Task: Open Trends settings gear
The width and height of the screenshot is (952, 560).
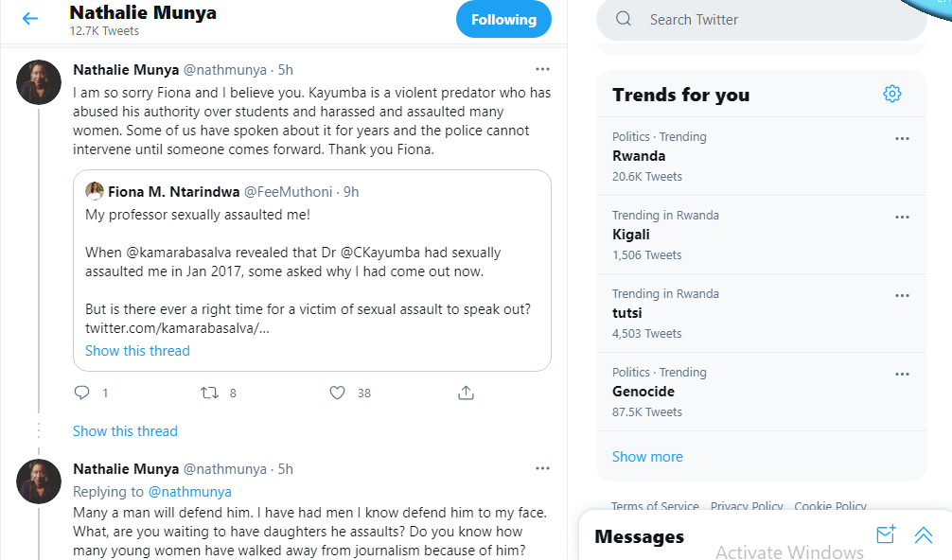Action: coord(891,94)
